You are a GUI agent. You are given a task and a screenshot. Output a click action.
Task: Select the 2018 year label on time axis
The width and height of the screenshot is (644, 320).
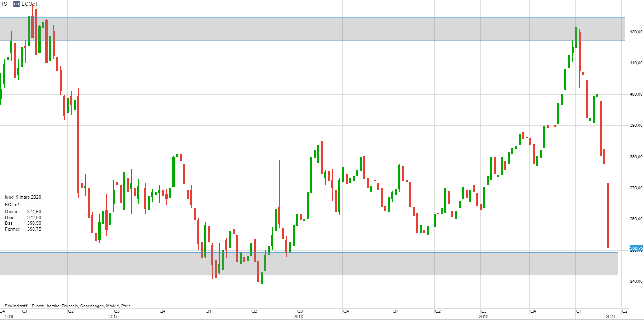pos(297,316)
